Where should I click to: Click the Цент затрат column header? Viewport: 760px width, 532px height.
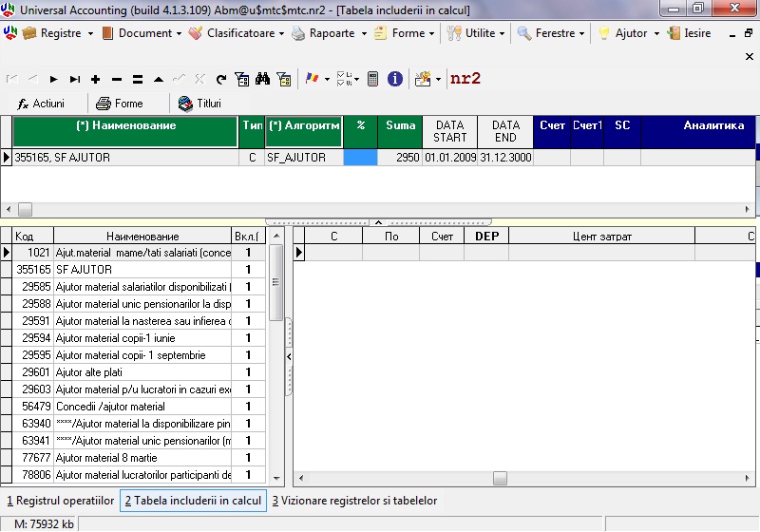[602, 236]
